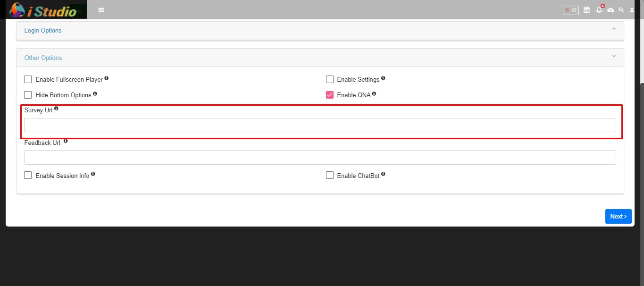Focus the Feedback Url text field
The image size is (644, 286).
pos(320,157)
